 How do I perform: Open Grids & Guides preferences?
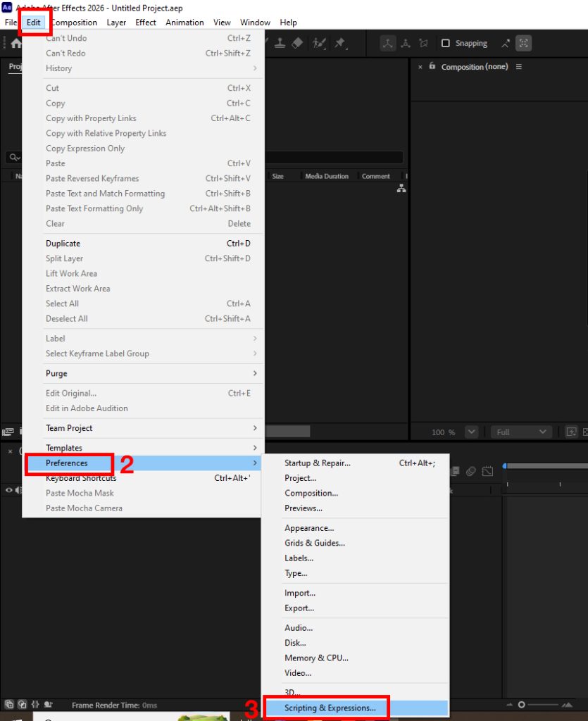(356, 543)
